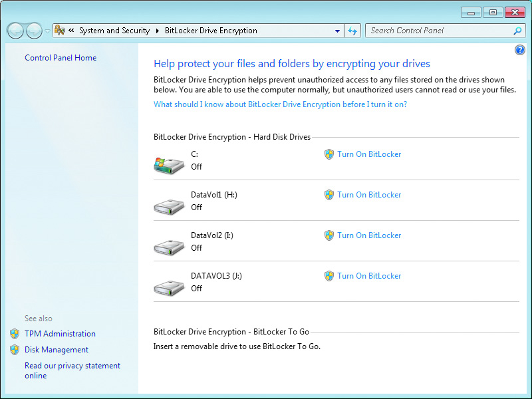Click the 'Off' status under DATAVOL3 (J:)

(196, 288)
